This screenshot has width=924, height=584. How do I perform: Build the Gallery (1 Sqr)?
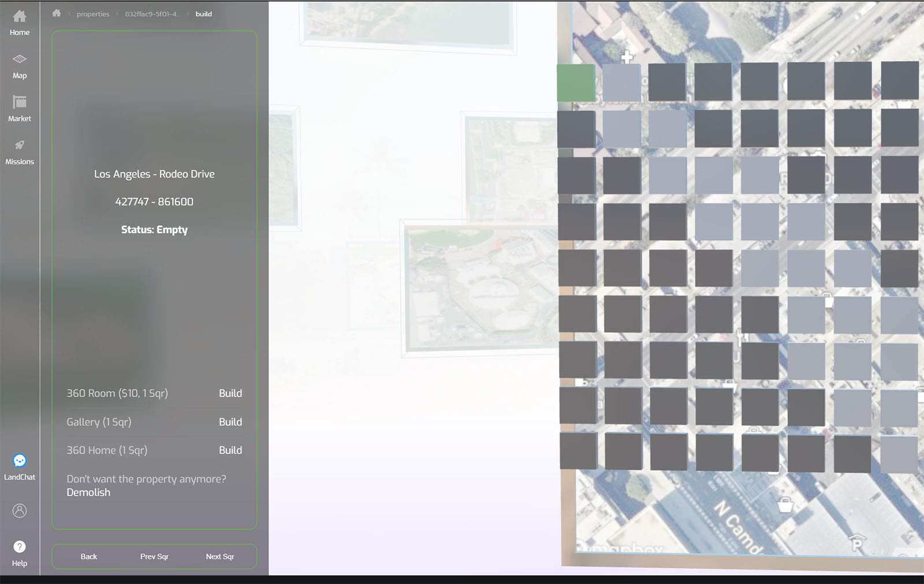click(230, 422)
